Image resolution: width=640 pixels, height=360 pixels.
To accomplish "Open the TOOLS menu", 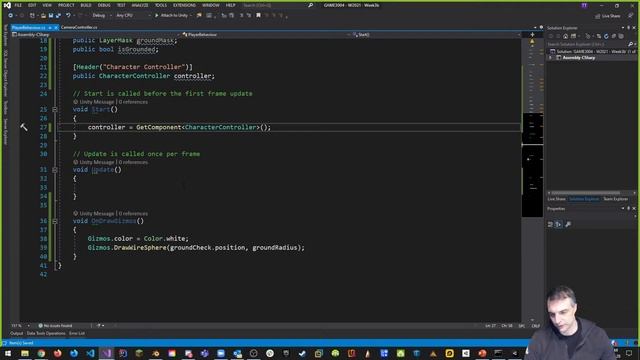I will [161, 5].
